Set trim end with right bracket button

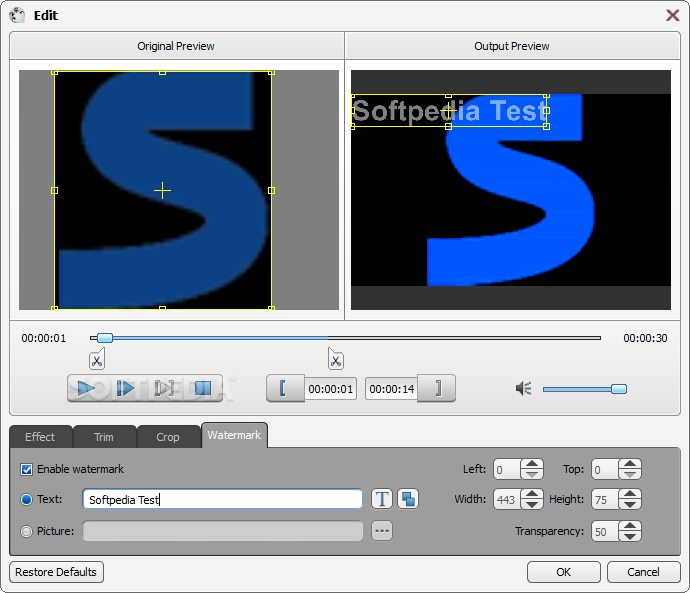tap(437, 388)
